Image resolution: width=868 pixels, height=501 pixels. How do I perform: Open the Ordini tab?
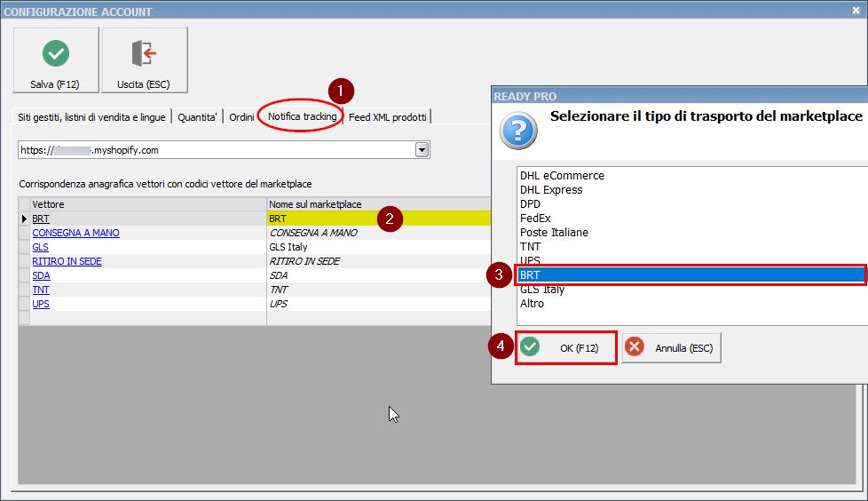tap(241, 117)
